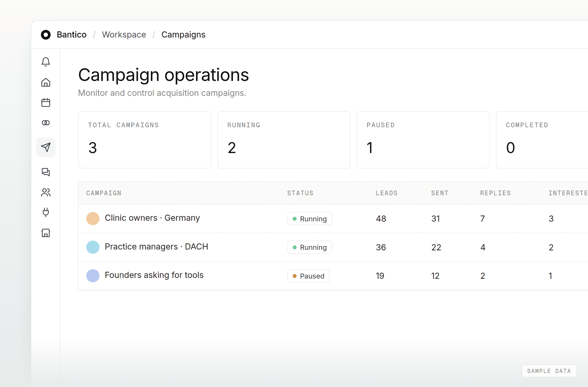
Task: Click the Campaign operations heading
Action: (x=163, y=75)
